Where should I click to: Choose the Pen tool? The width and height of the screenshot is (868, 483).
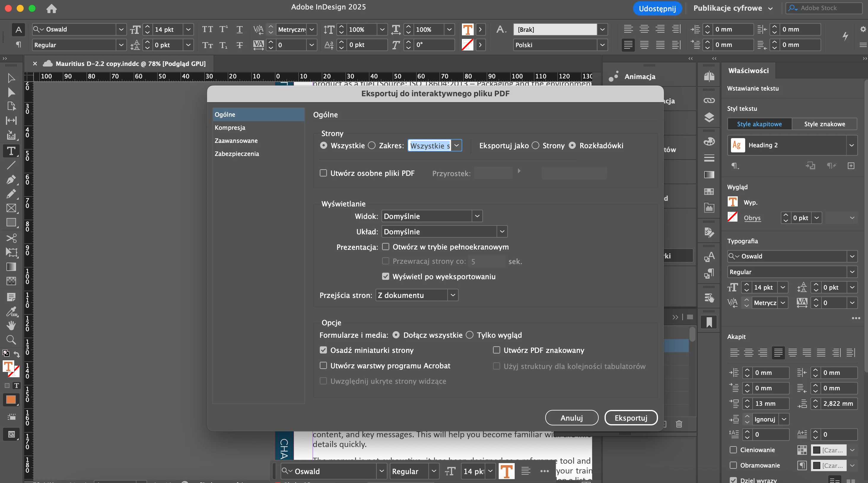pyautogui.click(x=11, y=179)
